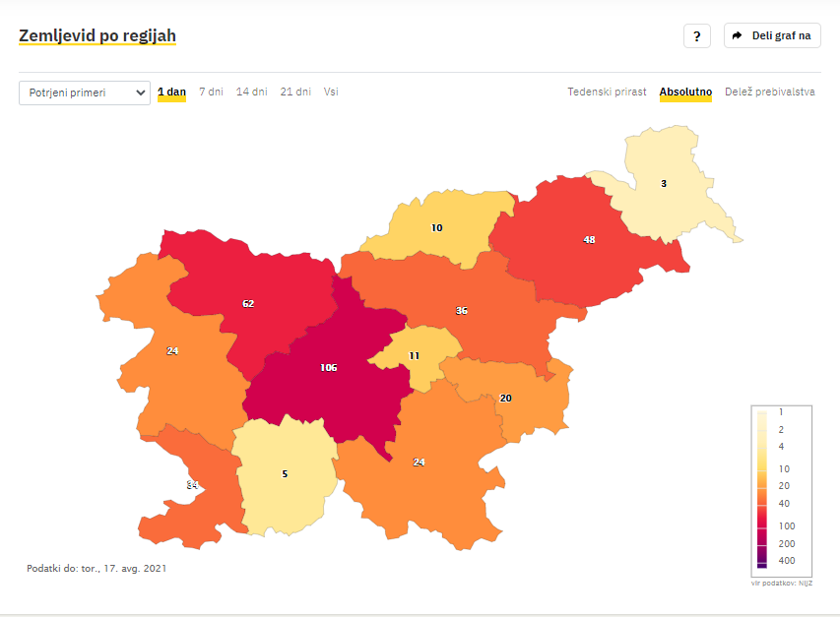Select the northeast region labeled 3
Screen dimensions: 840x617
(x=664, y=184)
